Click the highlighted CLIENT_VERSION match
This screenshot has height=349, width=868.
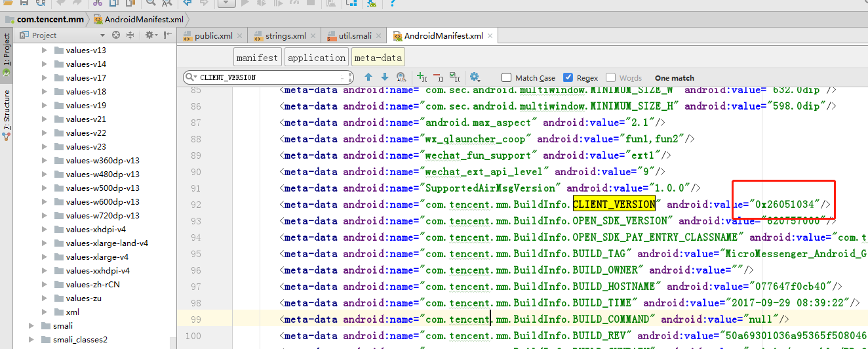[614, 205]
